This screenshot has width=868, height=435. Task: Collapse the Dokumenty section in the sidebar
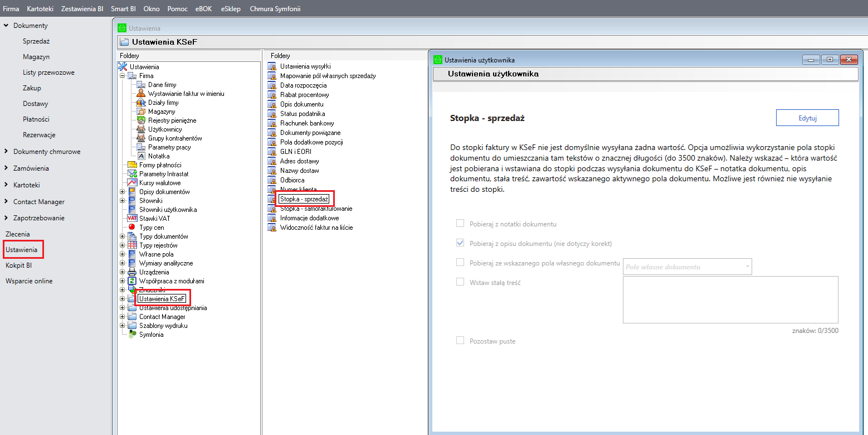click(6, 26)
